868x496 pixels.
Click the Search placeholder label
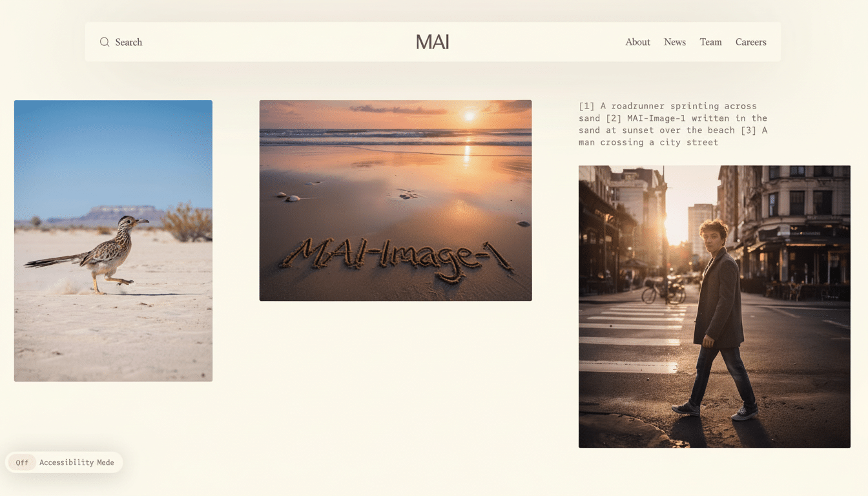pyautogui.click(x=129, y=41)
